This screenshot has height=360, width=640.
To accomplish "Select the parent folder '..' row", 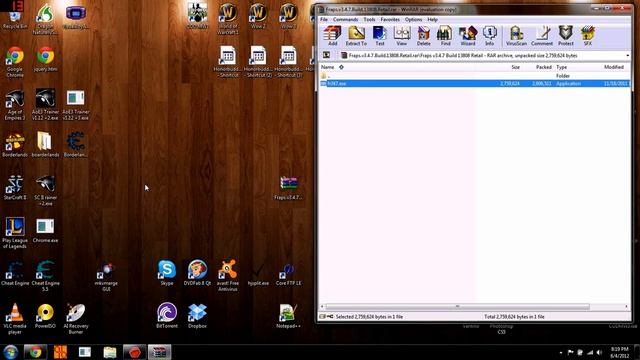I will coord(474,76).
